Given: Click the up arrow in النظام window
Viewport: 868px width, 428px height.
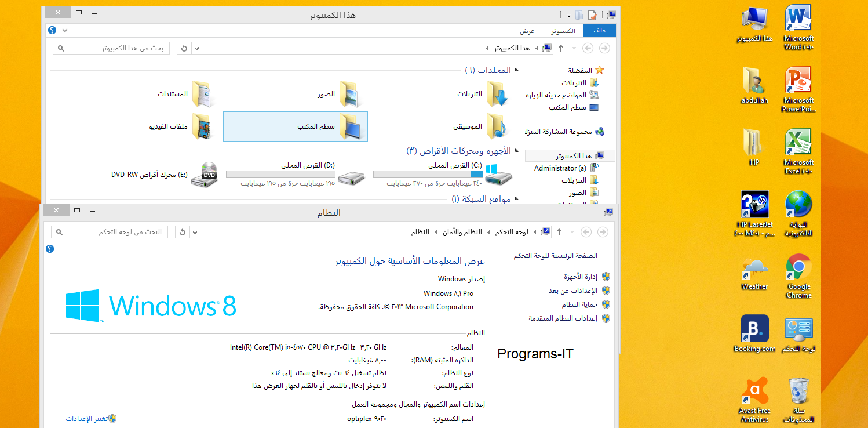Looking at the screenshot, I should [x=559, y=232].
